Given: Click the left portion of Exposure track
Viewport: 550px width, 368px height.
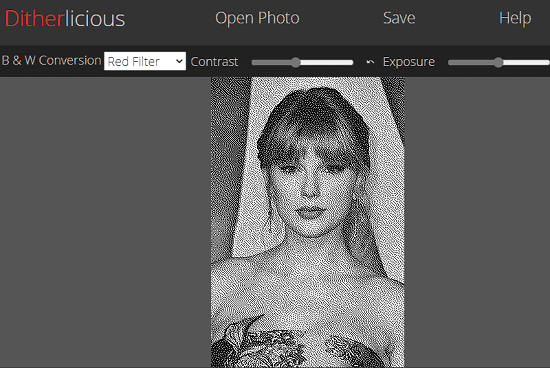Looking at the screenshot, I should click(471, 62).
